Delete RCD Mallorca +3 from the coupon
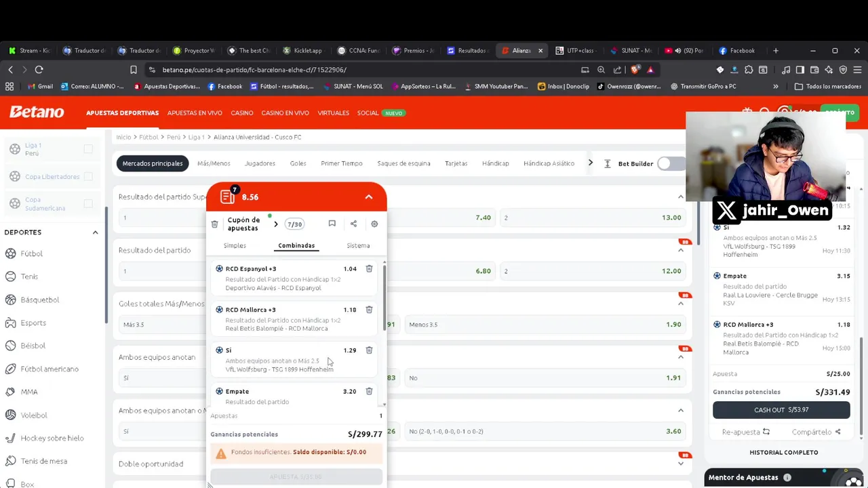Image resolution: width=868 pixels, height=488 pixels. click(x=369, y=310)
